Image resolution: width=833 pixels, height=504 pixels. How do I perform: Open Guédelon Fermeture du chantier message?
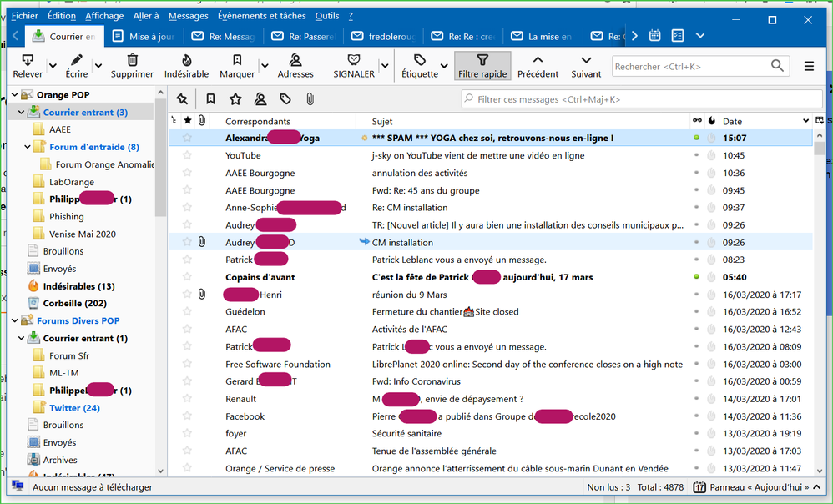coord(490,312)
